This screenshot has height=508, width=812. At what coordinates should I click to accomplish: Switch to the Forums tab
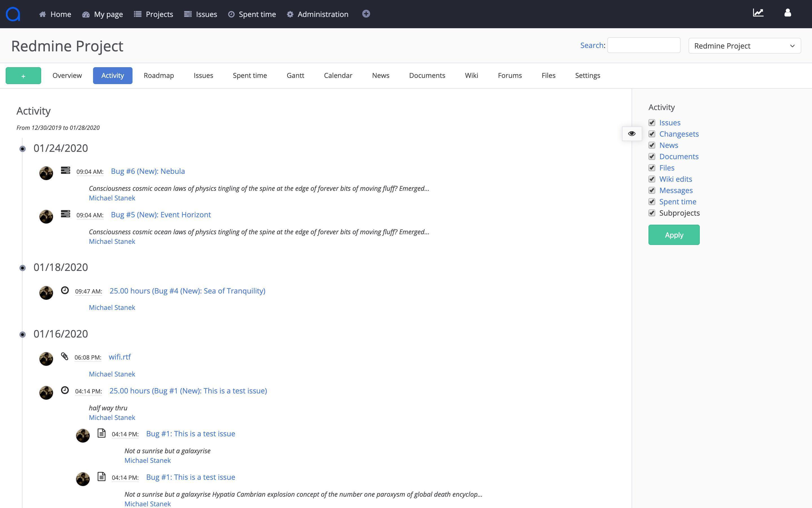(510, 75)
